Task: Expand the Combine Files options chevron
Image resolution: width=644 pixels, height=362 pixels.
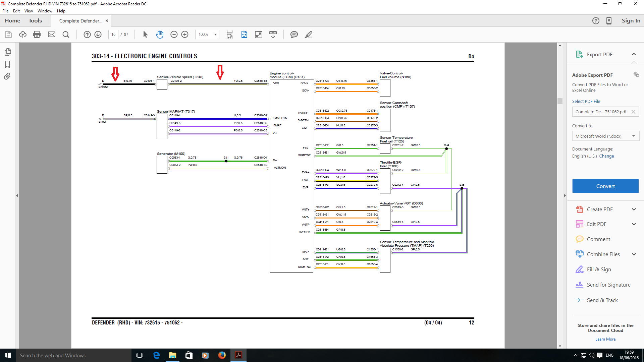Action: coord(634,254)
